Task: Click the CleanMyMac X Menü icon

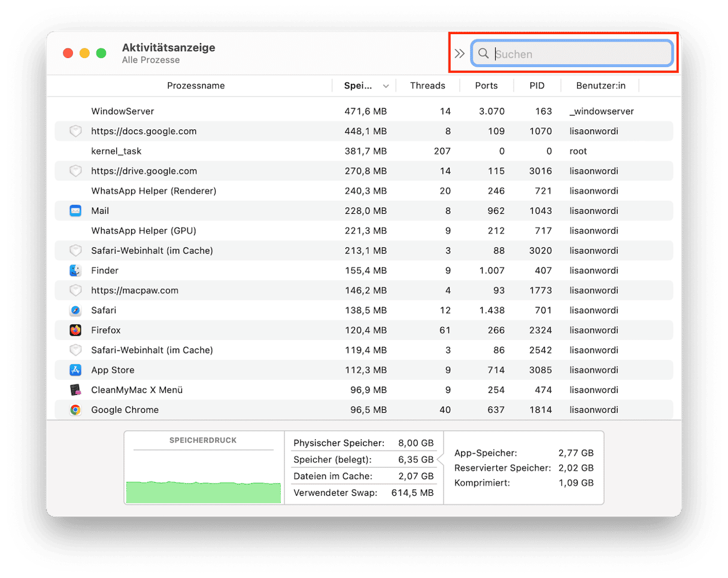Action: tap(75, 390)
